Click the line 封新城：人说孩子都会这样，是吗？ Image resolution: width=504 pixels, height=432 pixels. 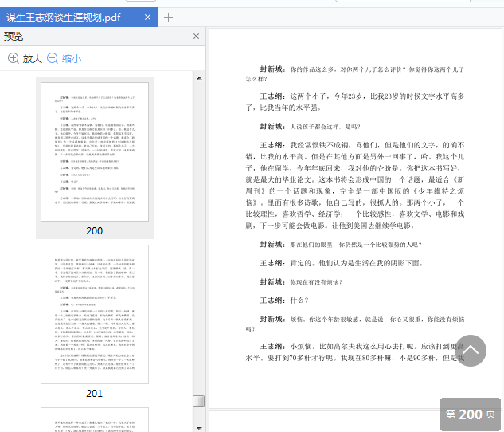[x=311, y=127]
